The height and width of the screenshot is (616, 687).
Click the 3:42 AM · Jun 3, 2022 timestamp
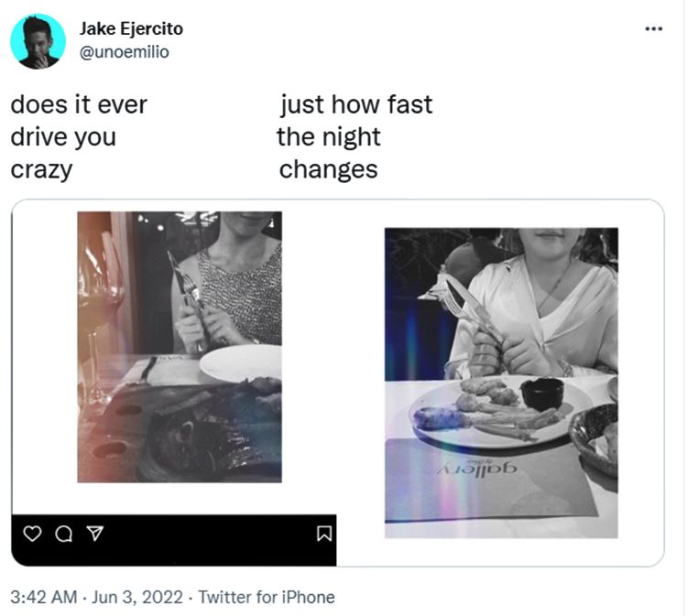[x=96, y=598]
